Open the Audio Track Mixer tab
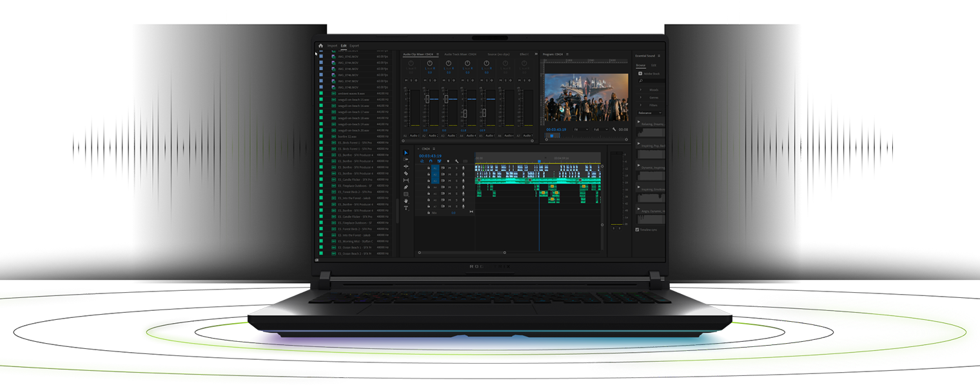This screenshot has height=385, width=980. point(460,54)
